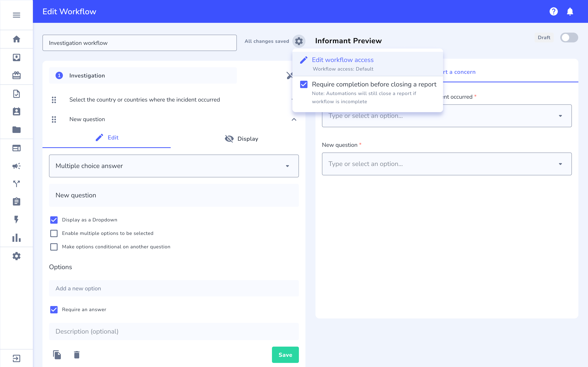Delete the question with trash icon

(77, 355)
